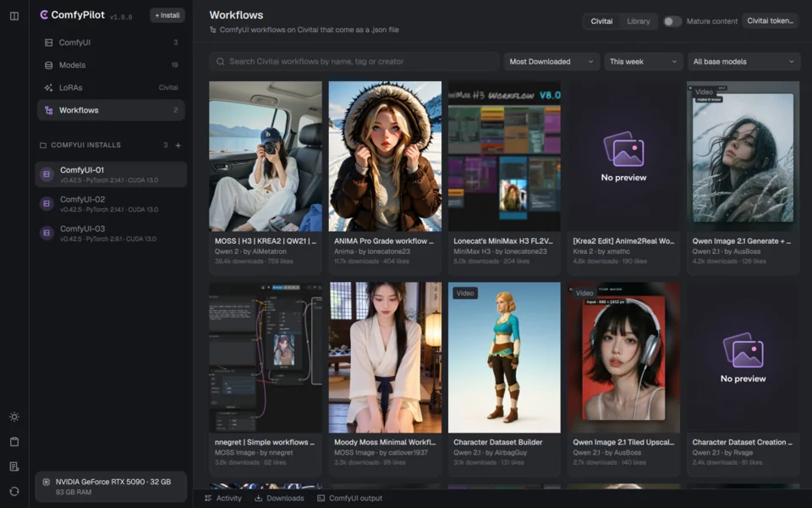
Task: Open the Qwen Image 2.1 Tiled Upscal thumbnail
Action: coord(623,357)
